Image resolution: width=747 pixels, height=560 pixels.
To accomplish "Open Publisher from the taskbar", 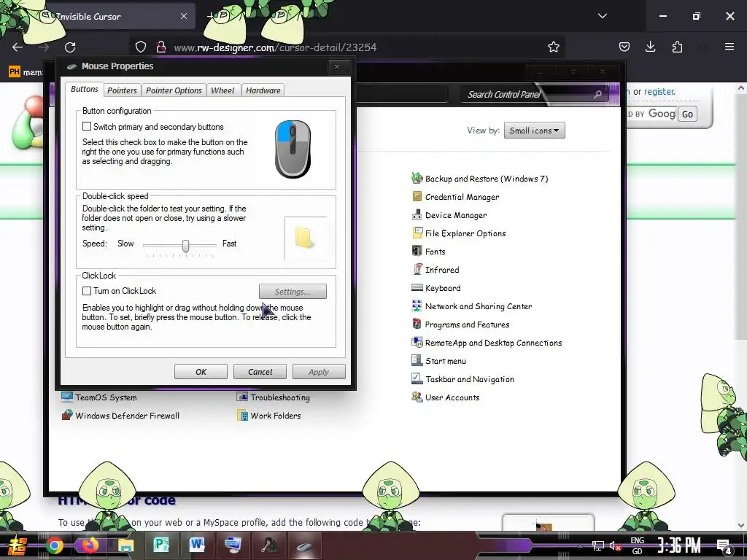I will coord(161,545).
